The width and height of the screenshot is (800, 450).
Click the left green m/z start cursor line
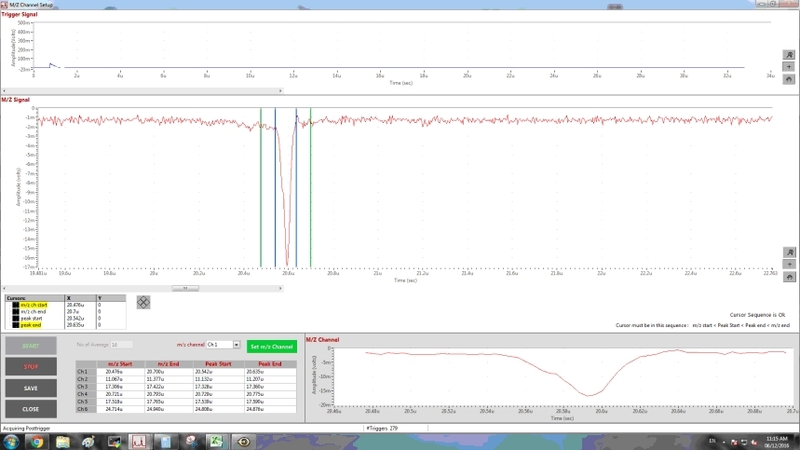pos(261,189)
